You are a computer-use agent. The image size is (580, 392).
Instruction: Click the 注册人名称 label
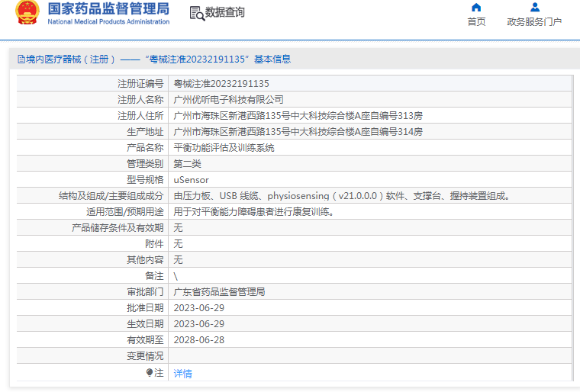tap(140, 99)
